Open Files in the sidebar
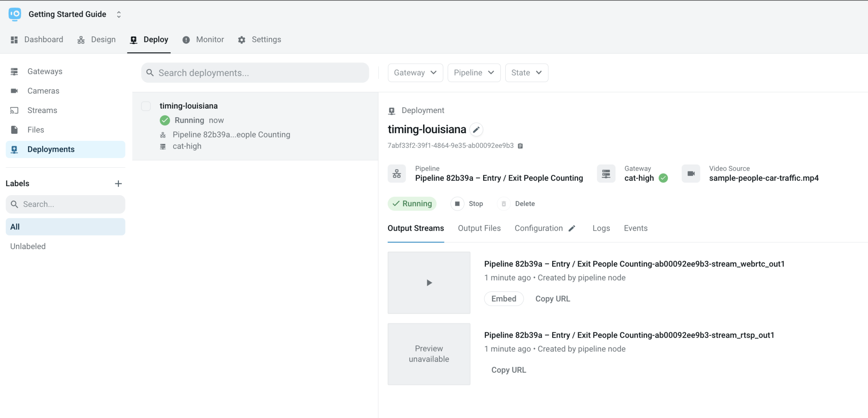This screenshot has width=868, height=418. (65, 130)
